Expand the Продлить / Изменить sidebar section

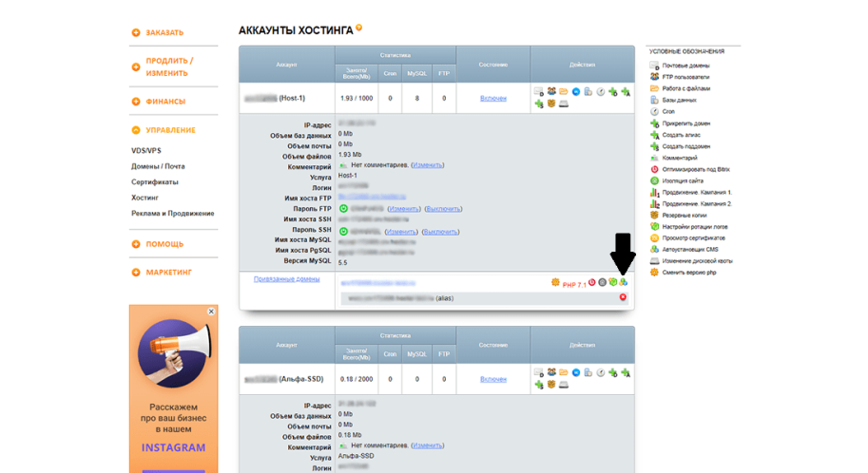(163, 66)
